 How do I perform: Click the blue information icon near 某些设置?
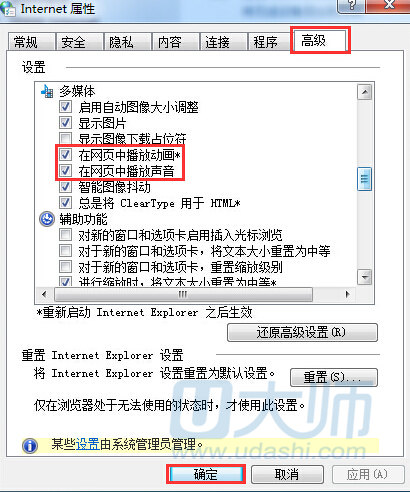[x=30, y=446]
